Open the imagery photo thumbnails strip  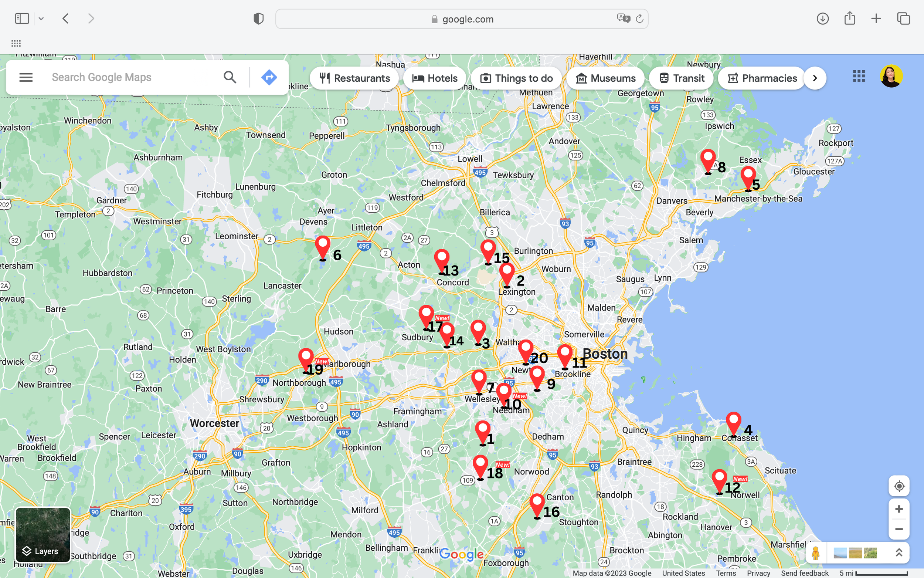855,553
